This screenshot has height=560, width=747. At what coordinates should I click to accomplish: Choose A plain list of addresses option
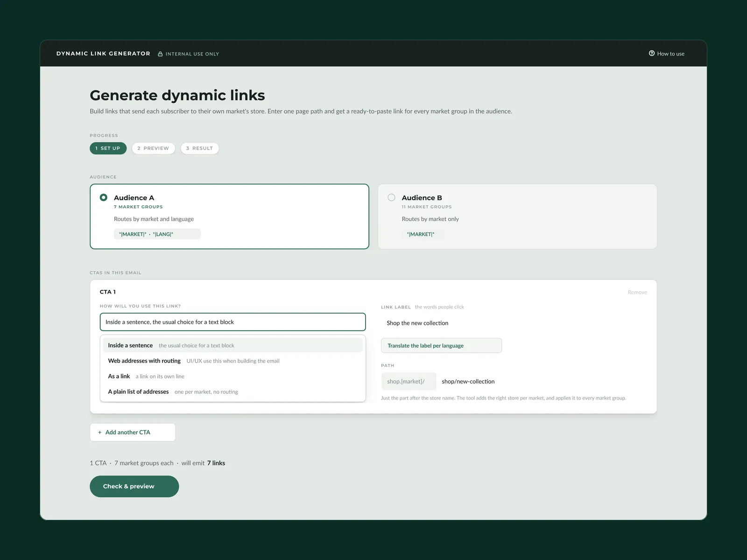coord(233,392)
